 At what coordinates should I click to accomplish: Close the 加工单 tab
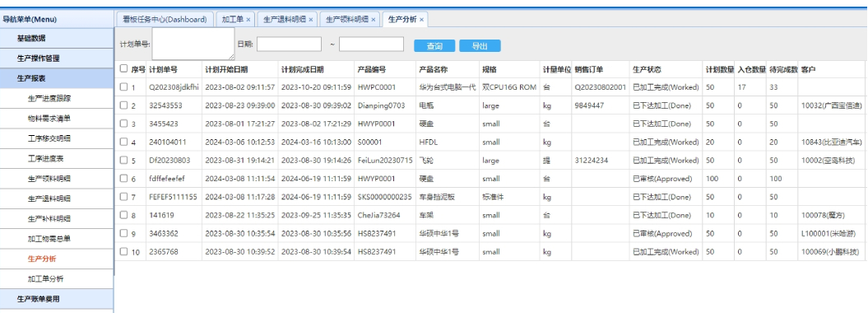248,20
